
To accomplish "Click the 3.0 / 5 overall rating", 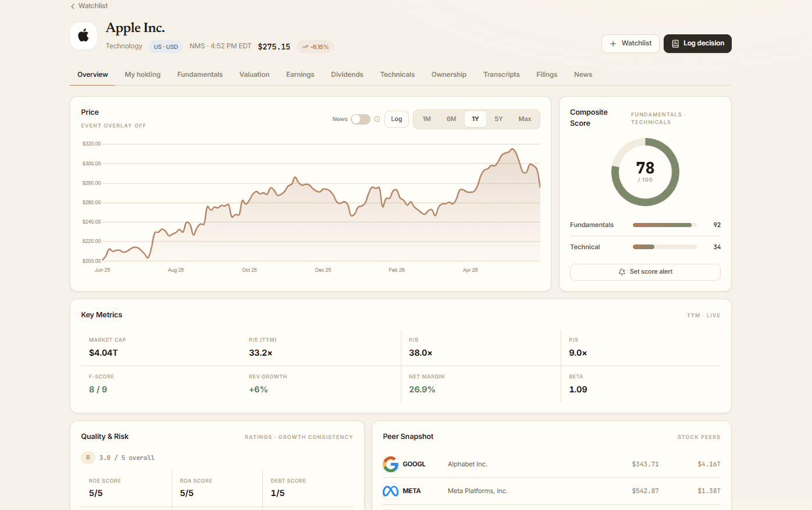I will coord(127,458).
